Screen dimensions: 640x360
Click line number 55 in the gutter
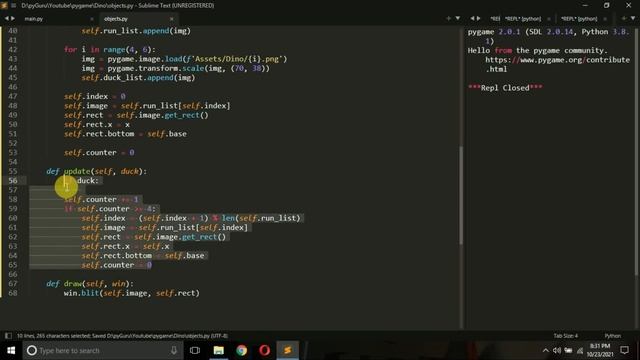[x=13, y=171]
